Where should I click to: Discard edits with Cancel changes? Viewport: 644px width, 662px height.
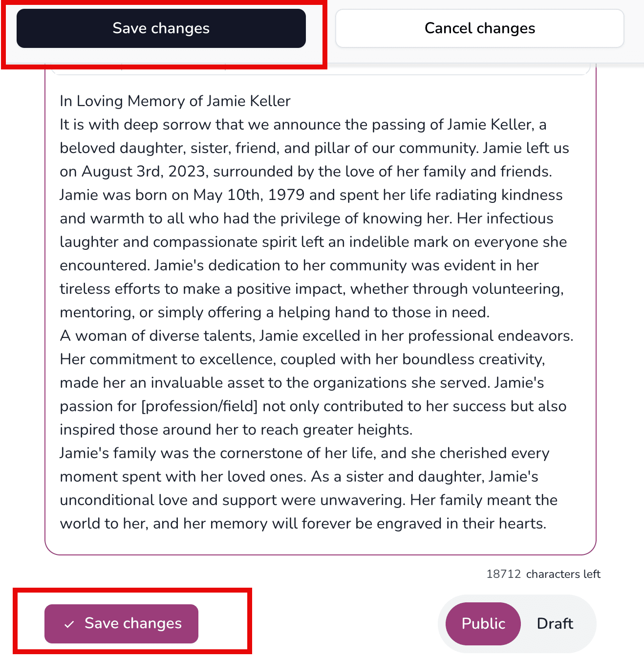pos(479,28)
